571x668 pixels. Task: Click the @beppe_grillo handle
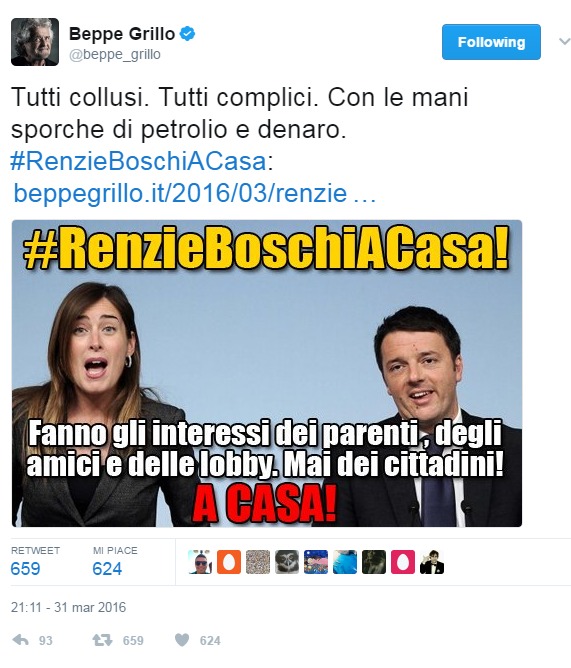point(115,55)
